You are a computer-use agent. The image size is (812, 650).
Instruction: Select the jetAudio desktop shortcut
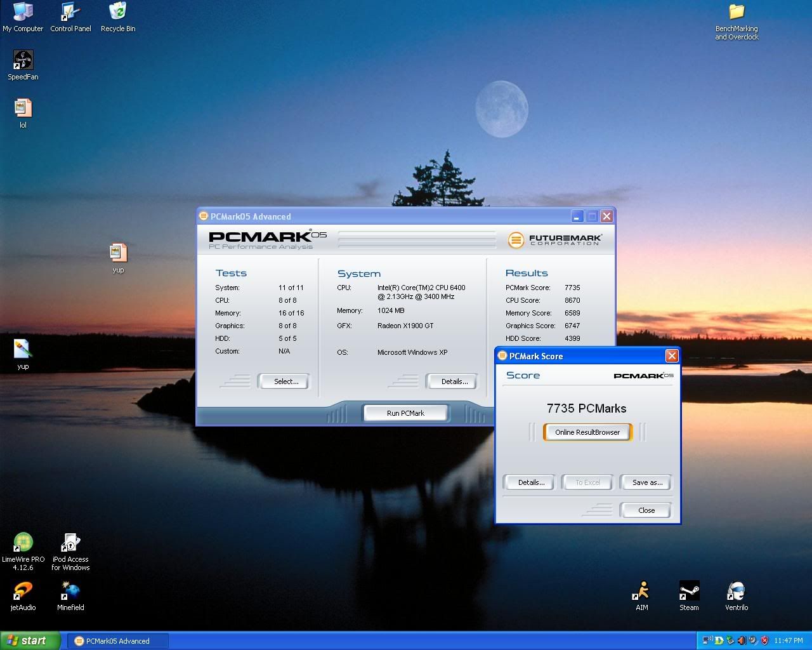pyautogui.click(x=23, y=596)
